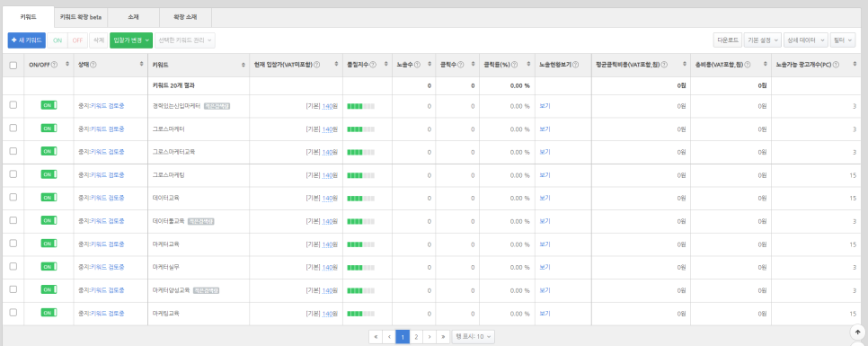Go to the first page with double-left arrow

click(x=376, y=337)
